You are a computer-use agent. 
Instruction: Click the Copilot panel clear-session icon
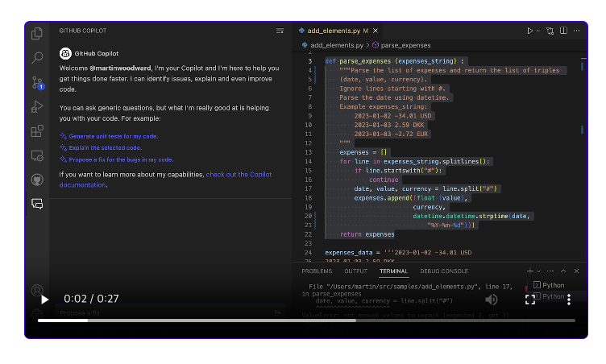point(280,31)
